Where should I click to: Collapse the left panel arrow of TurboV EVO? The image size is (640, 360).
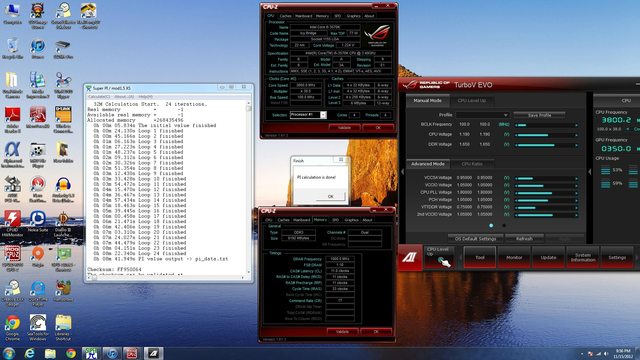[x=402, y=172]
